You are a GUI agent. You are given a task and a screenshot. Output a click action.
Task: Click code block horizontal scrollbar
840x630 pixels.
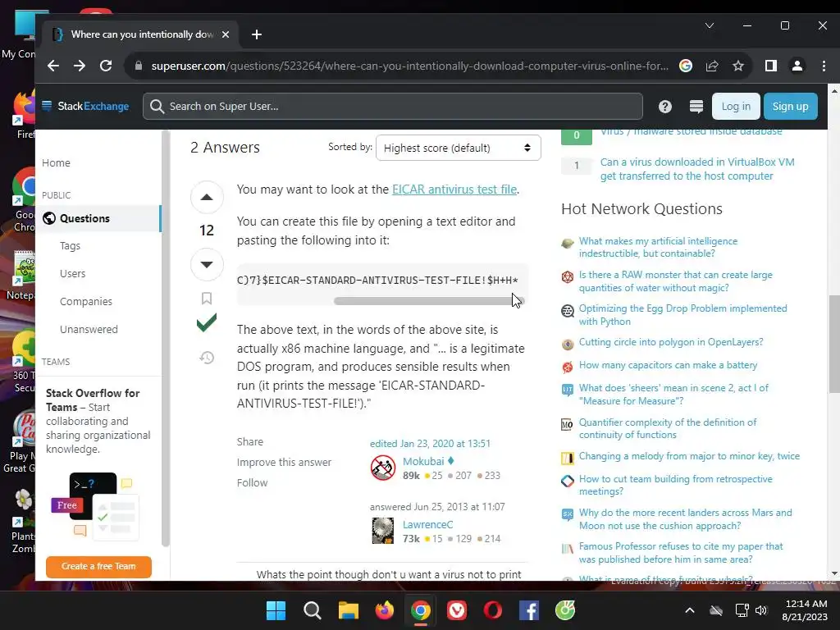point(428,301)
